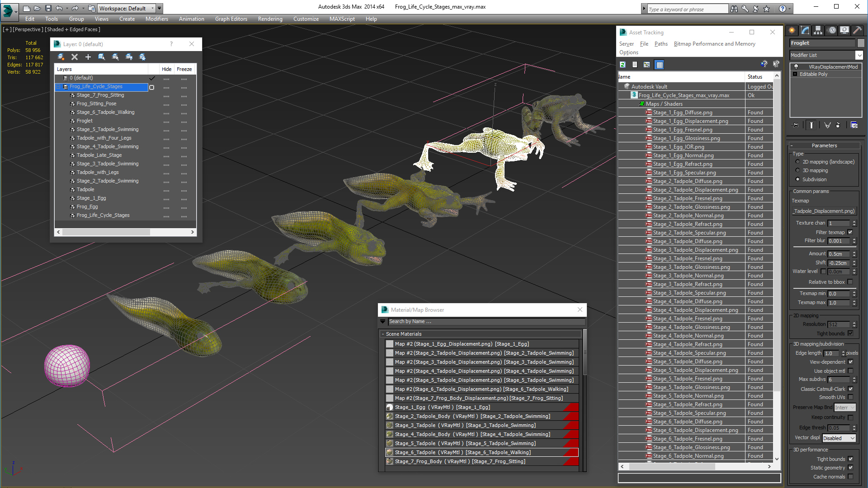Click Select Highlighted Objects icon in Layer dialog
Screen dimensions: 868x488
[x=102, y=57]
